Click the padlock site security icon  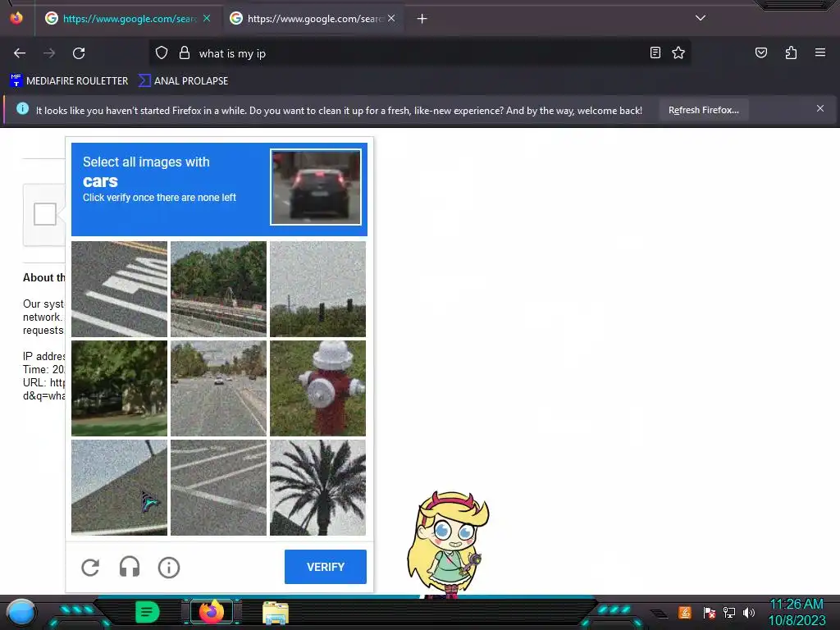[185, 53]
